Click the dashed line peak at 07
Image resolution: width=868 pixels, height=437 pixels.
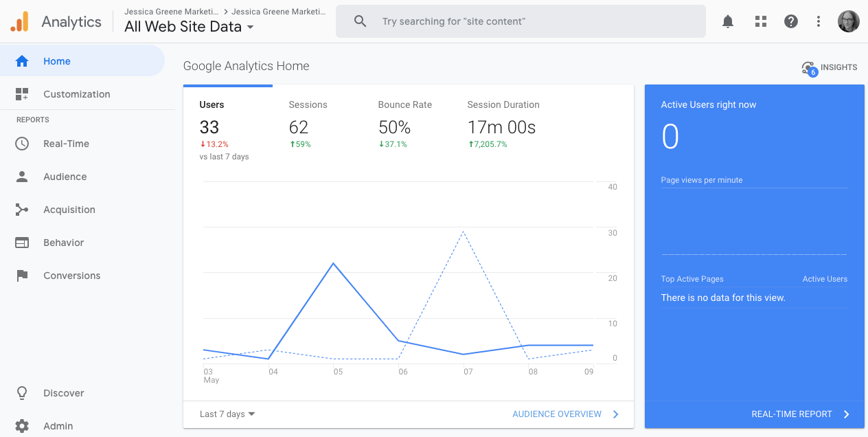[x=464, y=232]
